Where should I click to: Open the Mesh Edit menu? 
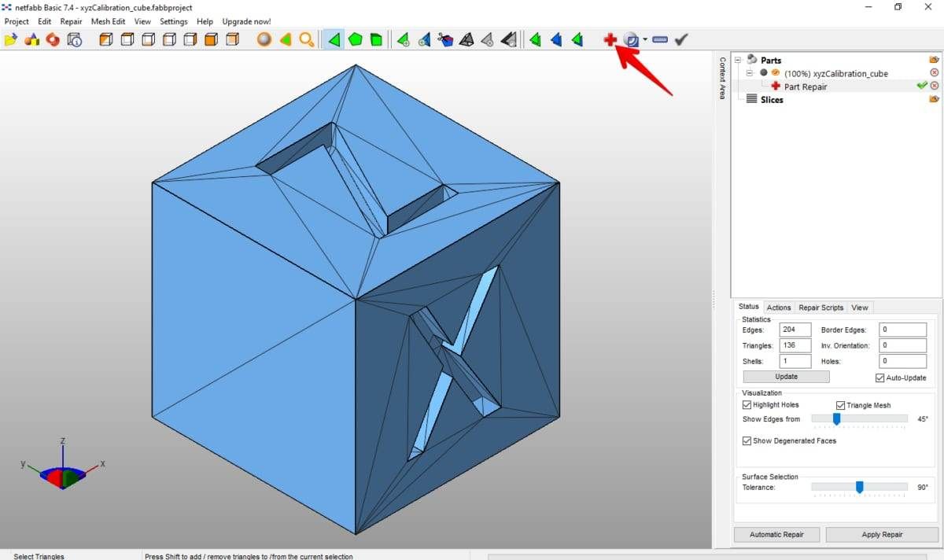[x=108, y=21]
